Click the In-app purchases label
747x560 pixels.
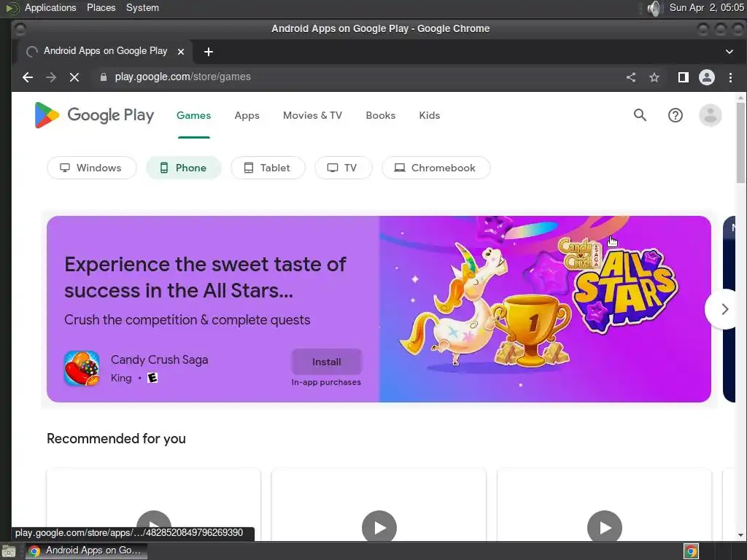click(326, 382)
